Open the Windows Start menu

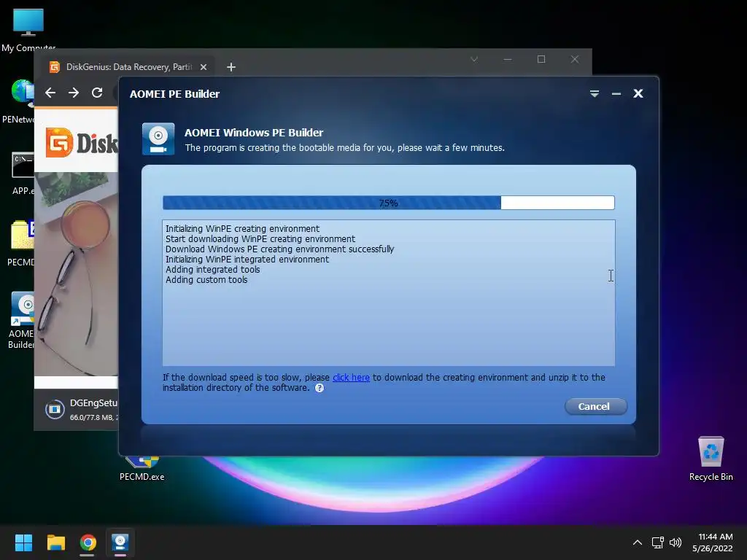(23, 542)
